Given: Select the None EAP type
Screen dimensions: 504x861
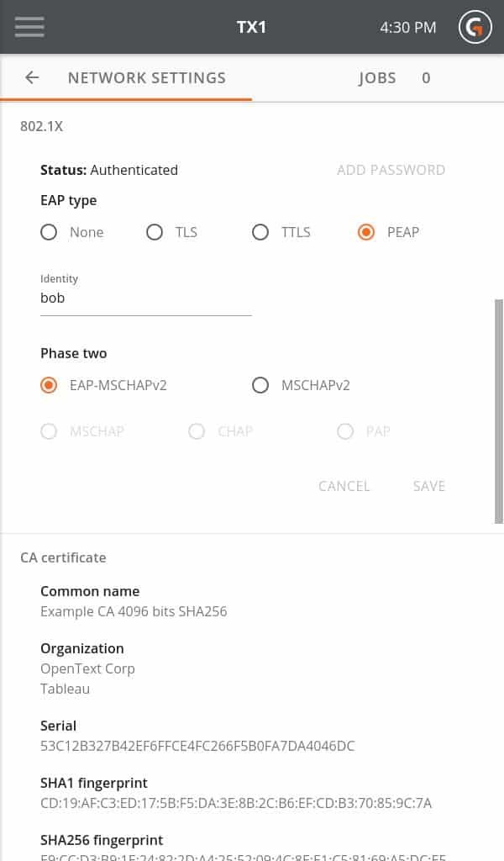Looking at the screenshot, I should click(49, 232).
